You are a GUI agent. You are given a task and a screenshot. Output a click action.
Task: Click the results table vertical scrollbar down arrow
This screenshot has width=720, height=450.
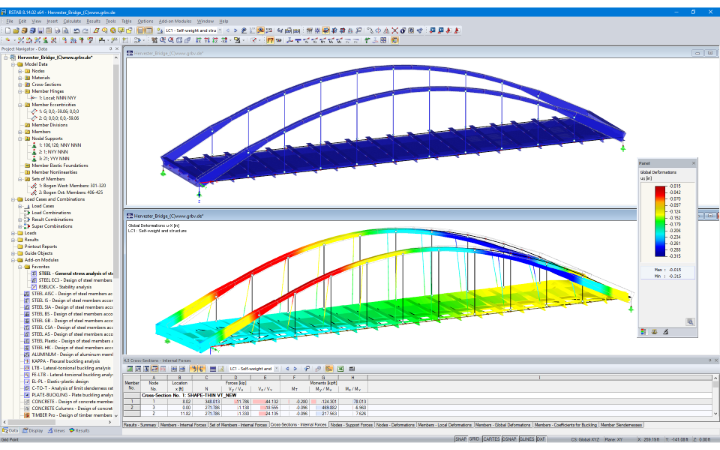pyautogui.click(x=715, y=414)
